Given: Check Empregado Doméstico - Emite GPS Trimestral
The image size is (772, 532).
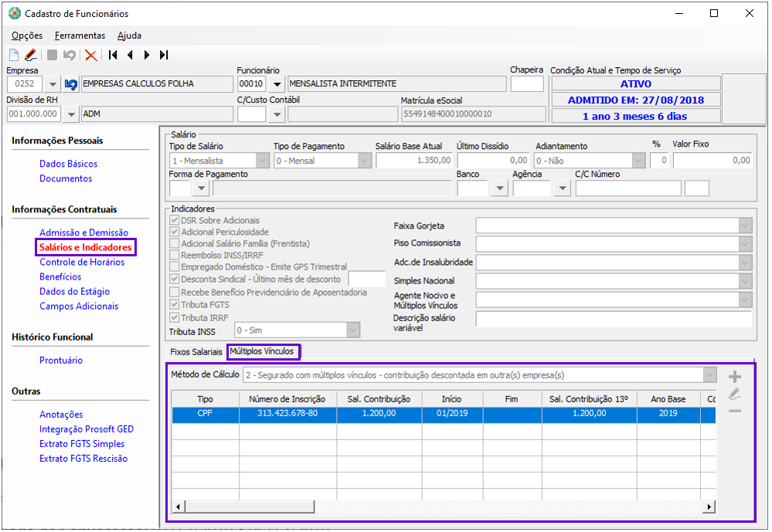Looking at the screenshot, I should tap(175, 266).
